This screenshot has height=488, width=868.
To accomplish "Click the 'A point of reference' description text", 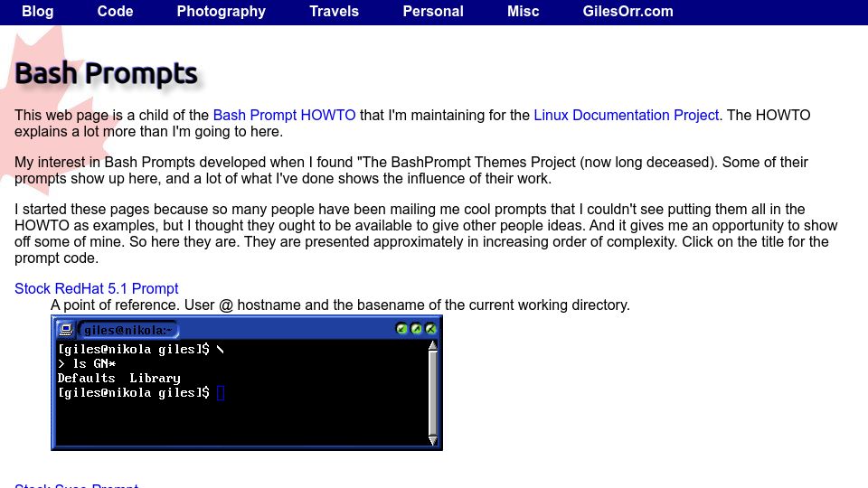I will pos(340,305).
